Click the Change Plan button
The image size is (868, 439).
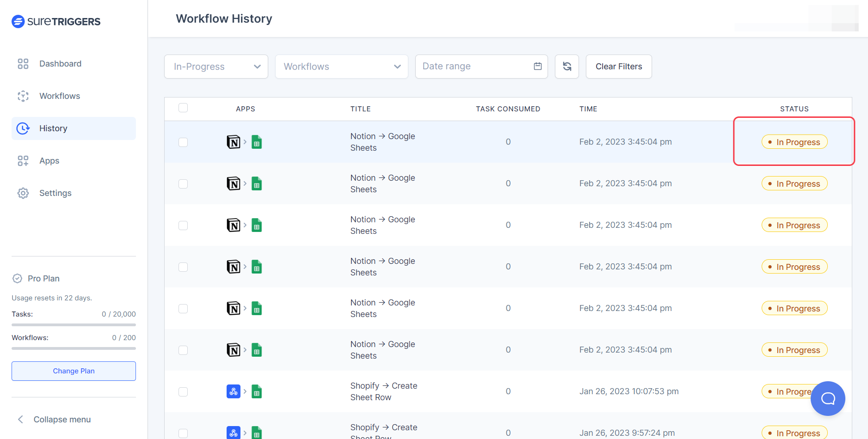(x=74, y=371)
